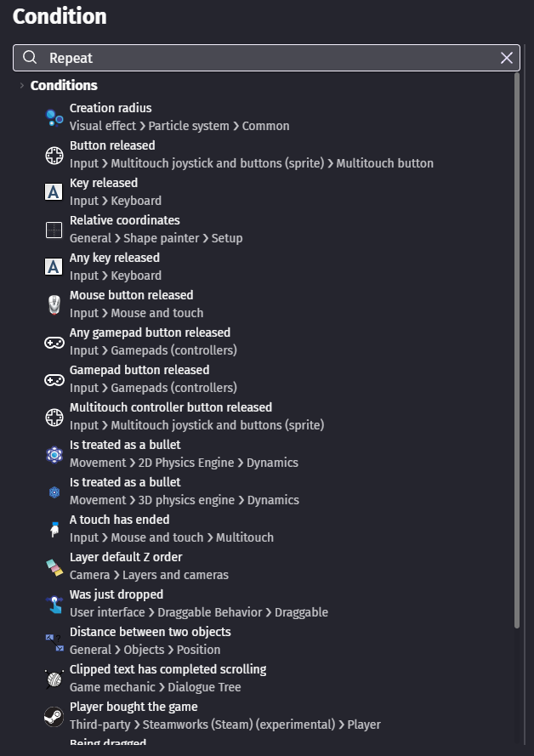
Task: Click the Key released keyboard icon
Action: 54,192
